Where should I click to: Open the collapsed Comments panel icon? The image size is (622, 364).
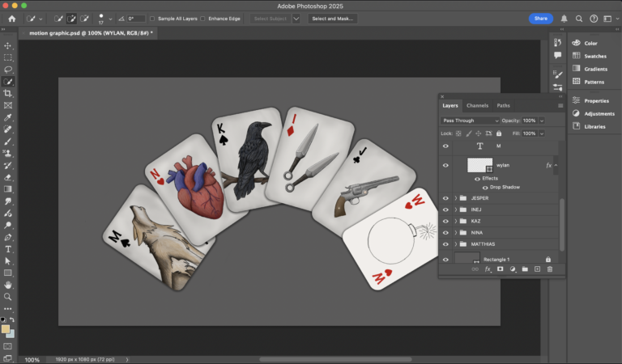[557, 55]
